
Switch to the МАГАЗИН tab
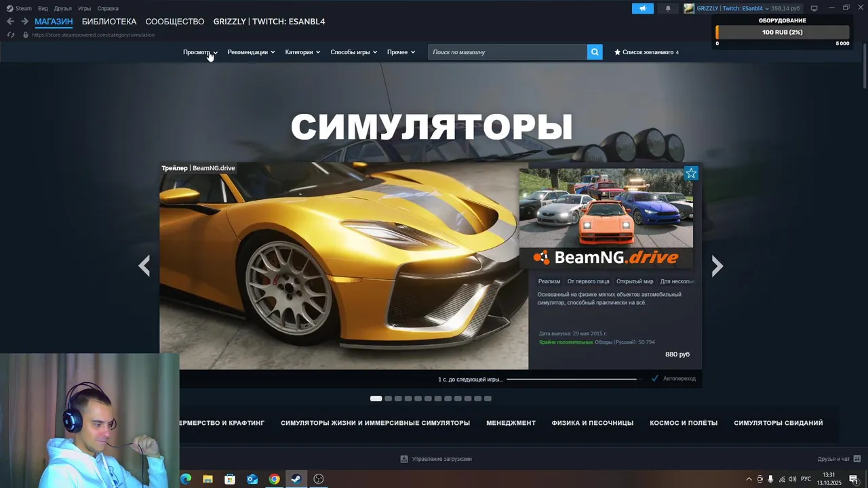[54, 22]
